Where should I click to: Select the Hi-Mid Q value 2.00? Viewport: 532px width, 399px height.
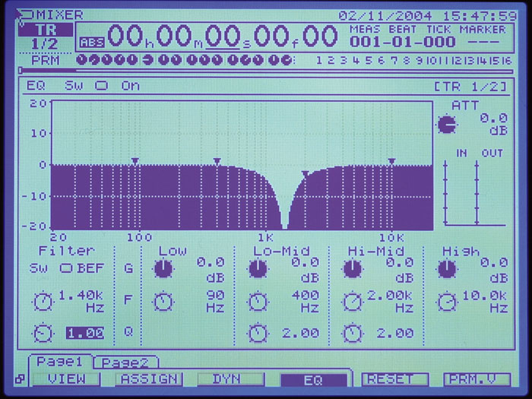[395, 333]
